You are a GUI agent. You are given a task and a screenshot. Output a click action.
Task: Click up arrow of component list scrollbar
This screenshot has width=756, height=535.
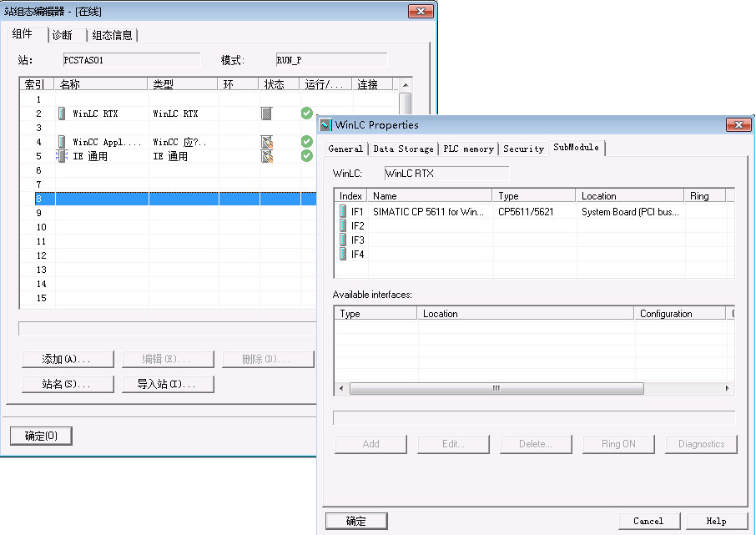(406, 85)
